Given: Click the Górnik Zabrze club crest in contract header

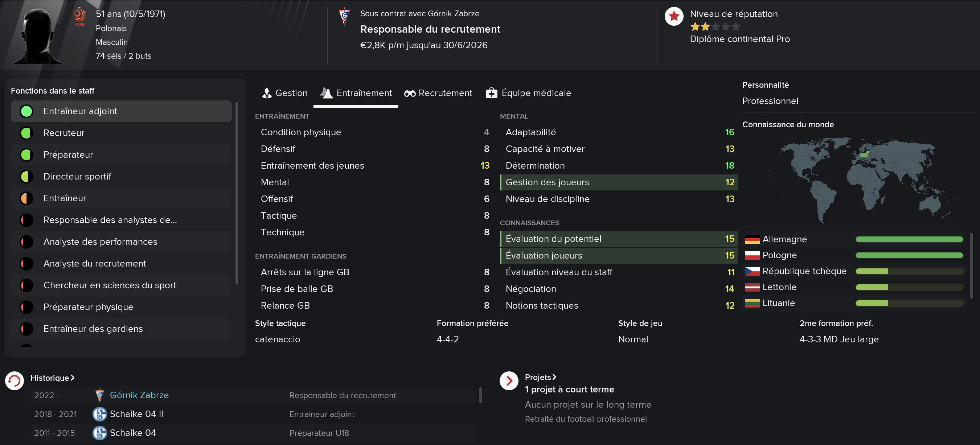Looking at the screenshot, I should pyautogui.click(x=344, y=17).
